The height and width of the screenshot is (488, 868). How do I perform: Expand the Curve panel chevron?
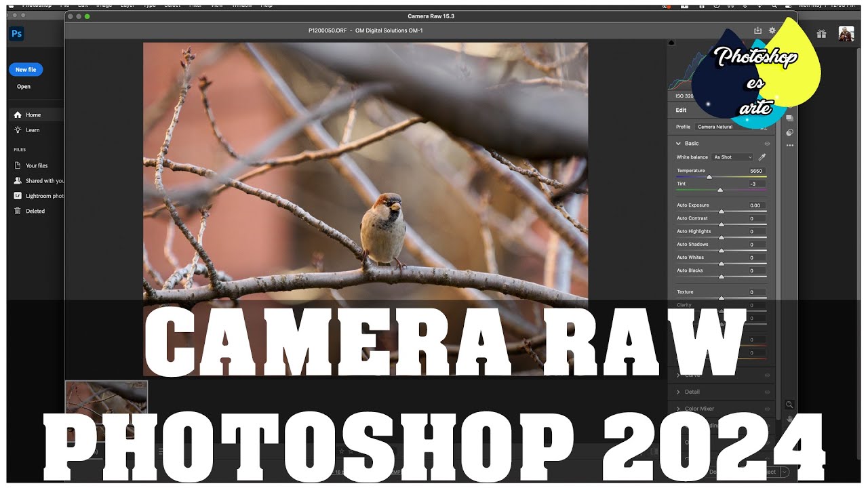(678, 375)
